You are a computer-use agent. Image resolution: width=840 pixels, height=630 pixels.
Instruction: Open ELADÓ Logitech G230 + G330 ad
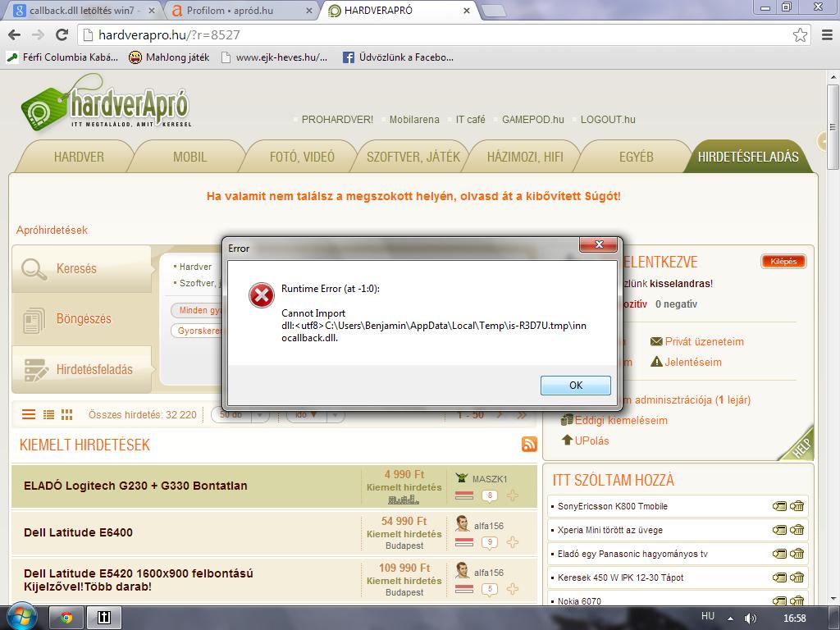pyautogui.click(x=135, y=486)
